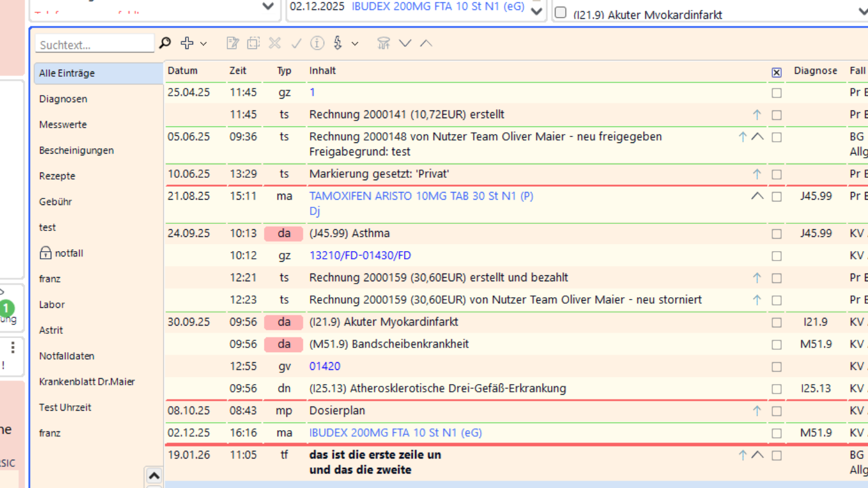Viewport: 868px width, 488px height.
Task: Click the delete X icon in toolbar
Action: 275,43
